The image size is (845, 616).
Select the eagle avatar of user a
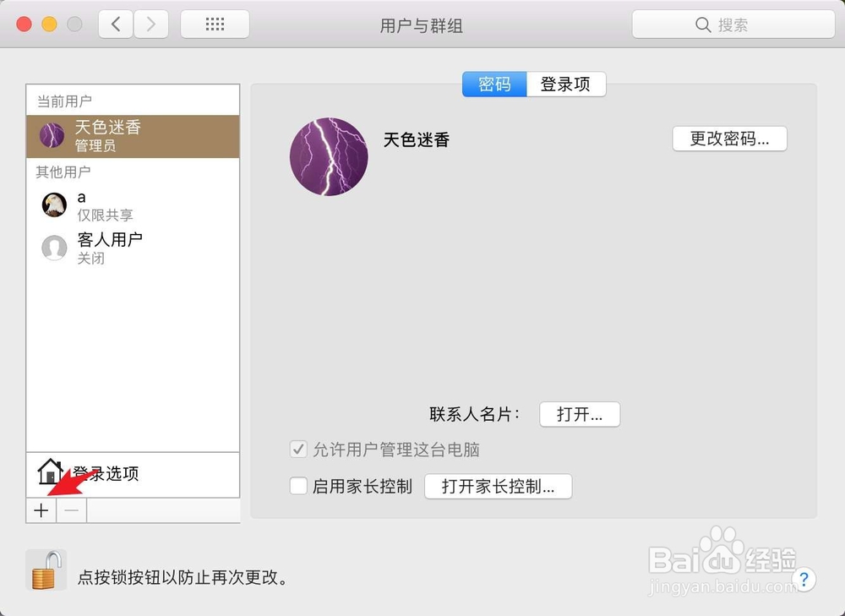[x=54, y=204]
